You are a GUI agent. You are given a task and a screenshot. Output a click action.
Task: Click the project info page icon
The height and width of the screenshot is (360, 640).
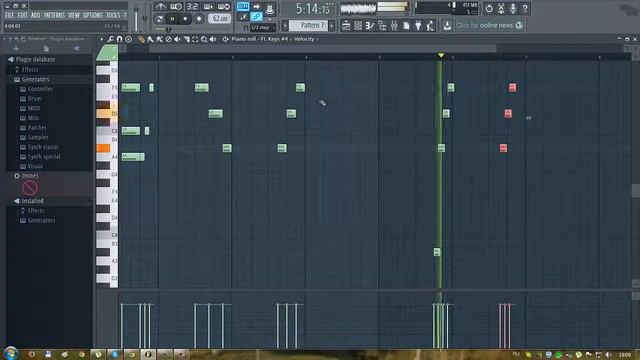(x=406, y=26)
